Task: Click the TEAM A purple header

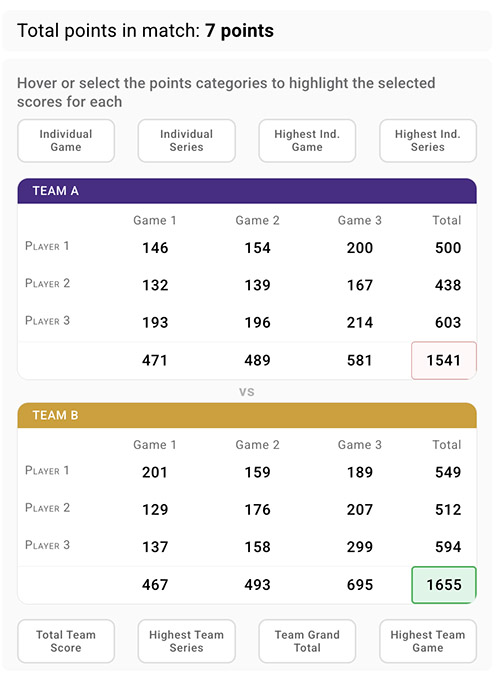Action: [247, 191]
